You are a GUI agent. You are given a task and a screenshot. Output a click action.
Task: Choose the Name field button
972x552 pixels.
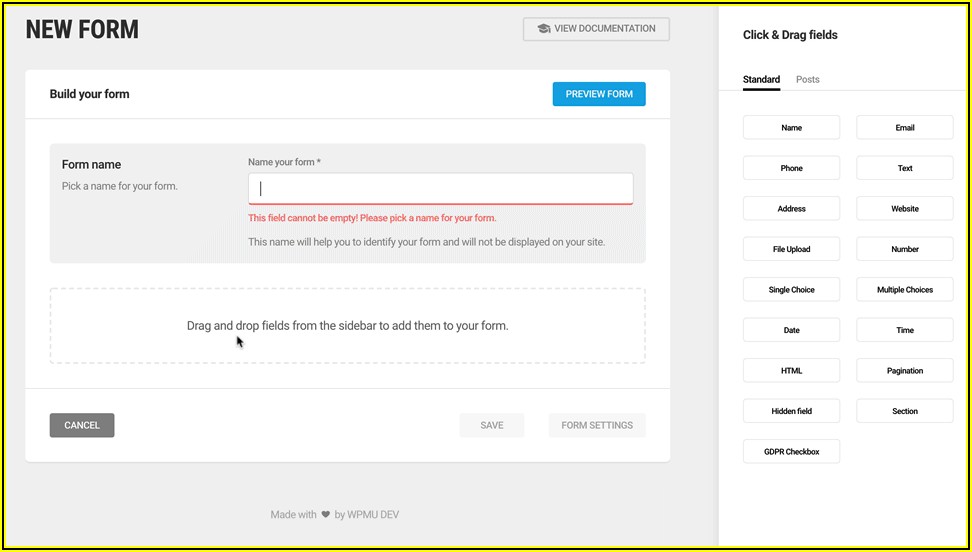791,128
